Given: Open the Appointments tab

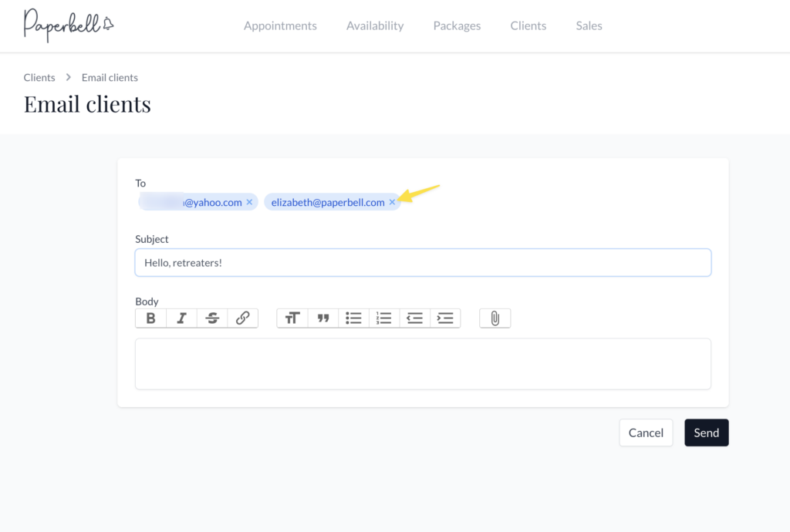Looking at the screenshot, I should tap(280, 25).
